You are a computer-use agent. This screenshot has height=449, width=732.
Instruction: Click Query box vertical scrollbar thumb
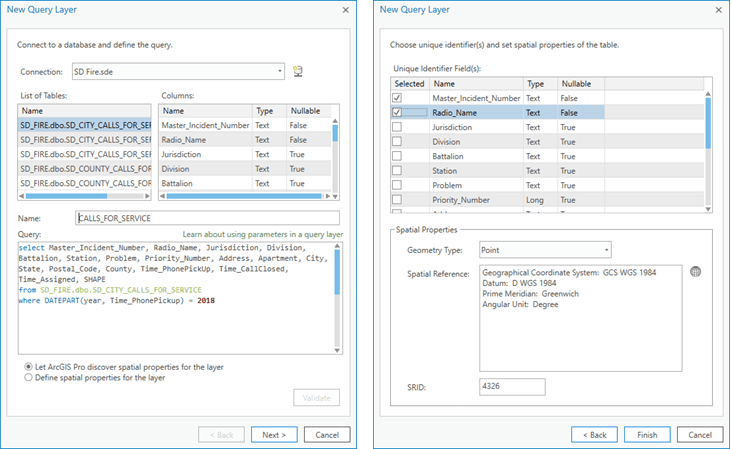point(338,272)
